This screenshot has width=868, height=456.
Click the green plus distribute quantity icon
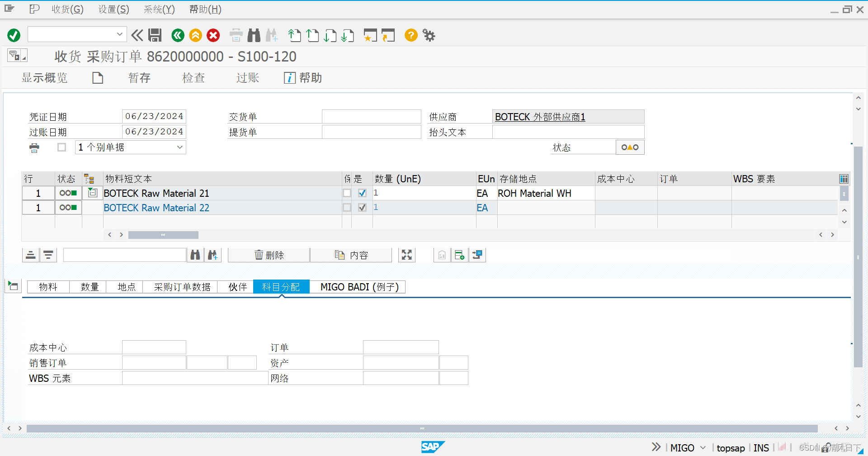[459, 255]
